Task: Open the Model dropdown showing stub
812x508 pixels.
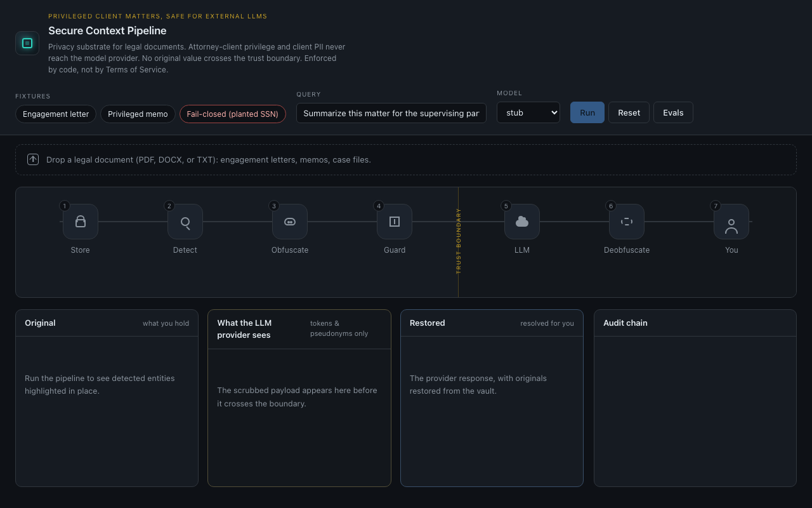Action: [x=528, y=112]
